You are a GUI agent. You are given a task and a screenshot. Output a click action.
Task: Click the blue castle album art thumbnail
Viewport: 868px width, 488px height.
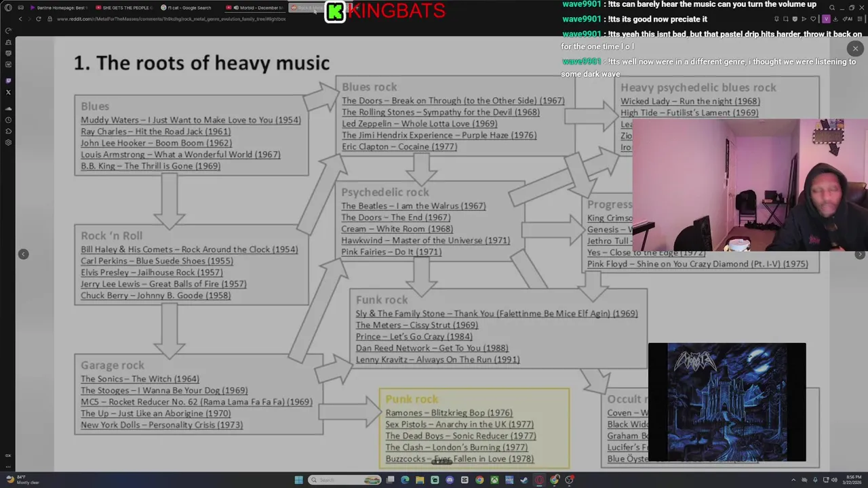click(727, 402)
